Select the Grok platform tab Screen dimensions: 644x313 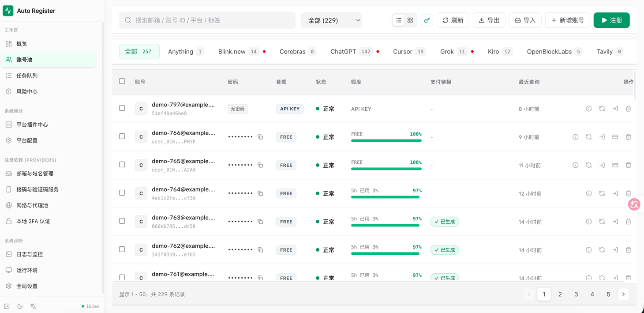457,52
